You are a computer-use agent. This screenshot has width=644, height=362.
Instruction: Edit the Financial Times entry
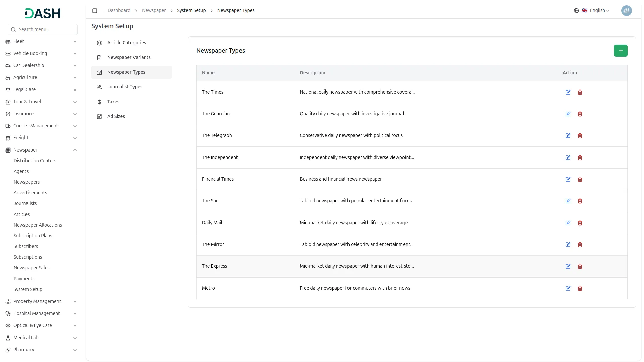tap(568, 179)
